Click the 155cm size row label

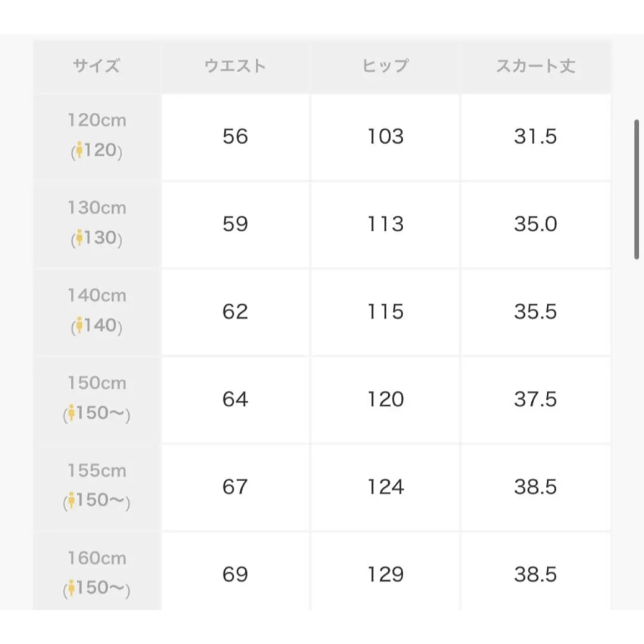coord(97,487)
